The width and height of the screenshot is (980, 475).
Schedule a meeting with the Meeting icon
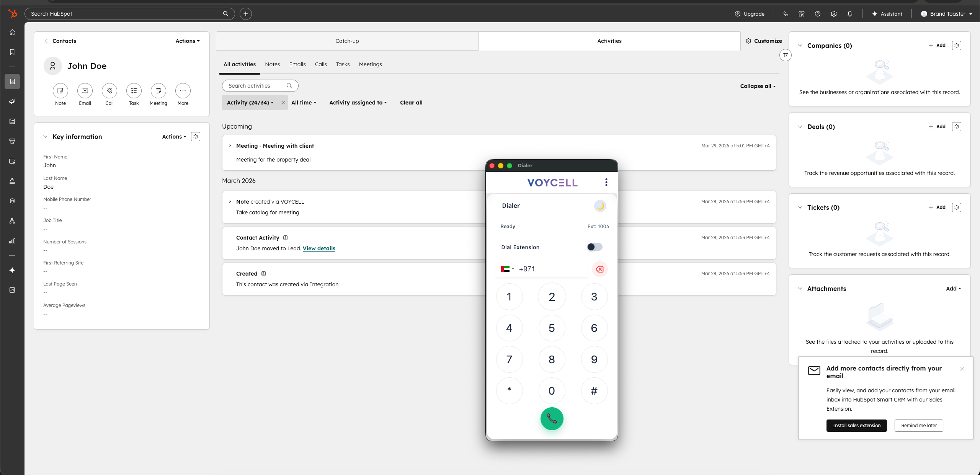158,91
